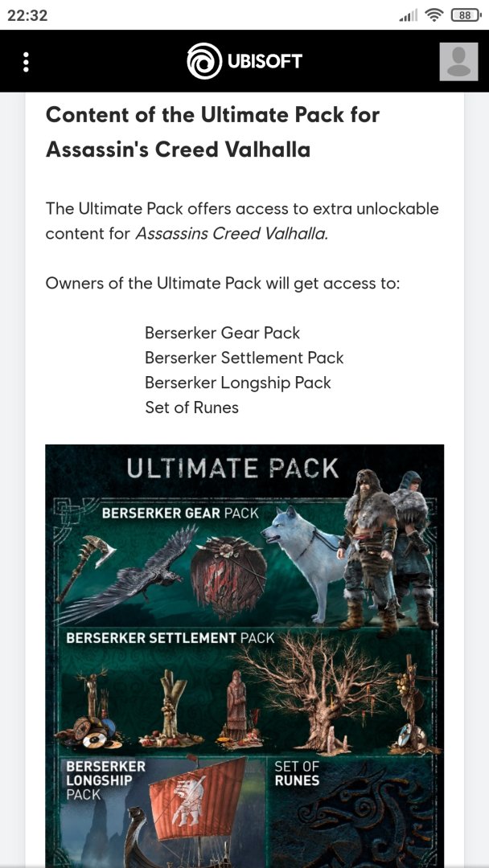Tap the clock showing 22:32
This screenshot has width=489, height=868.
[27, 15]
